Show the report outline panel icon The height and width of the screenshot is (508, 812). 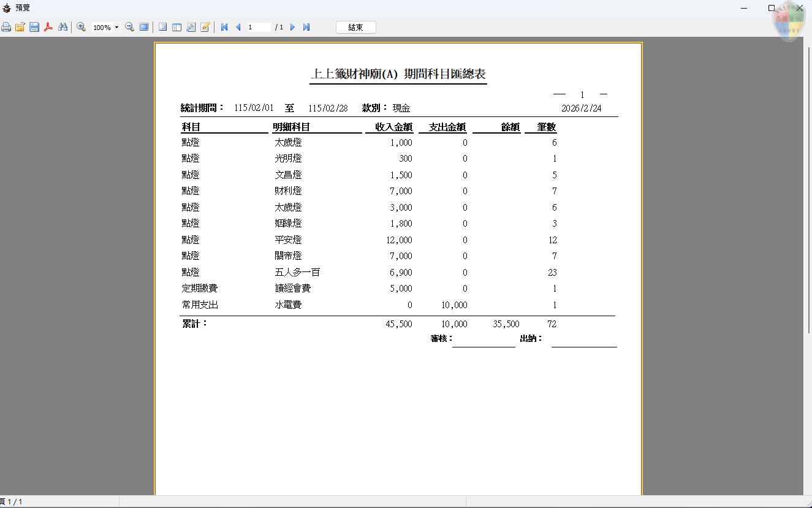(x=162, y=27)
